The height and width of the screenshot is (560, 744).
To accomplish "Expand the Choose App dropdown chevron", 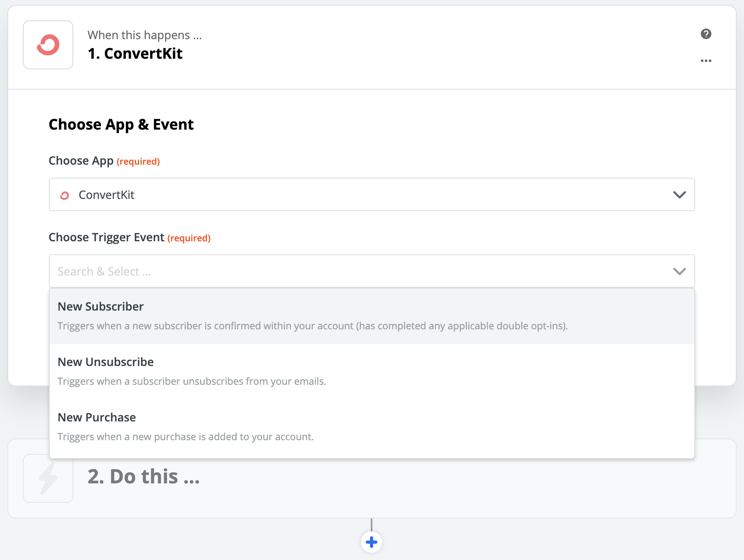I will point(679,195).
